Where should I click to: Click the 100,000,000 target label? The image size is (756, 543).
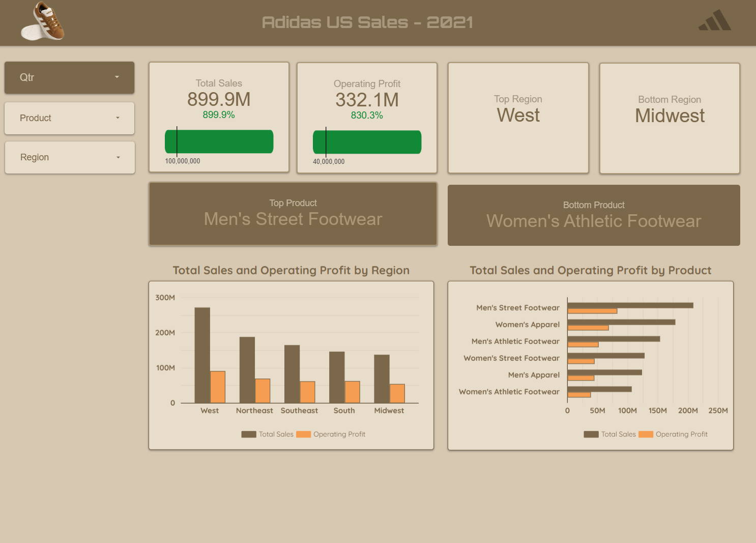click(x=183, y=161)
